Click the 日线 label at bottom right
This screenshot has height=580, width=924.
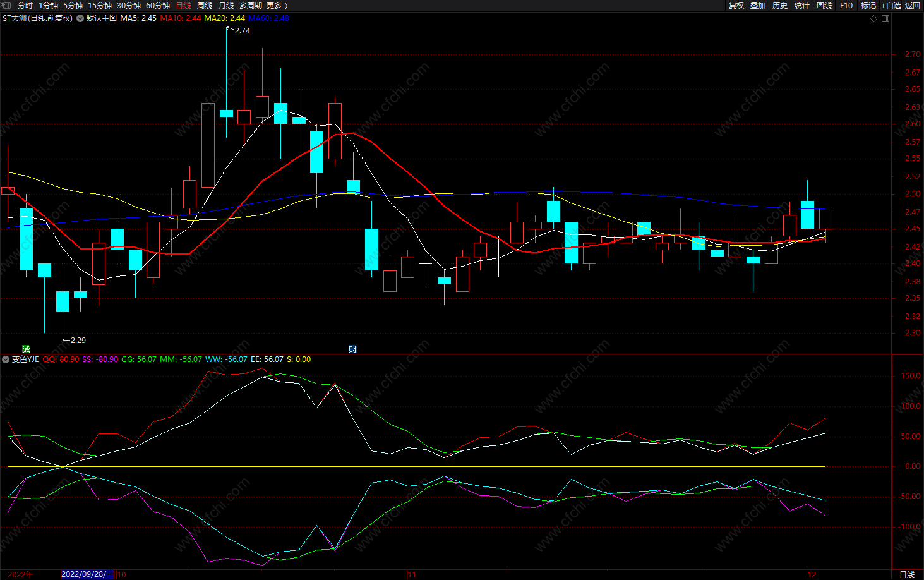click(x=907, y=574)
